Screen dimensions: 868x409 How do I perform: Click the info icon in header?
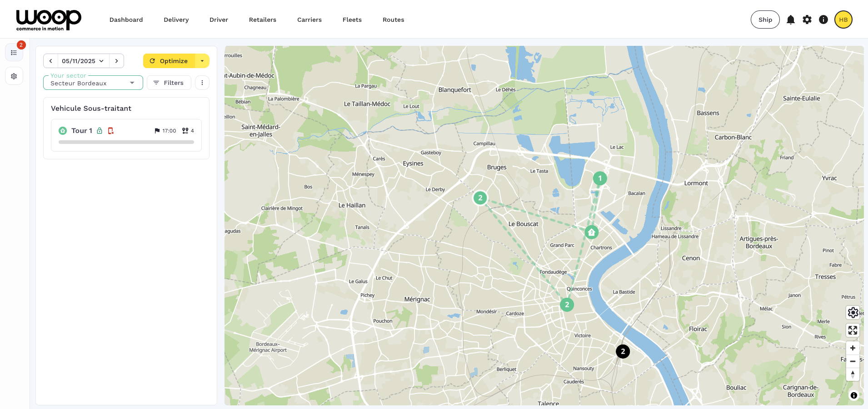click(823, 20)
